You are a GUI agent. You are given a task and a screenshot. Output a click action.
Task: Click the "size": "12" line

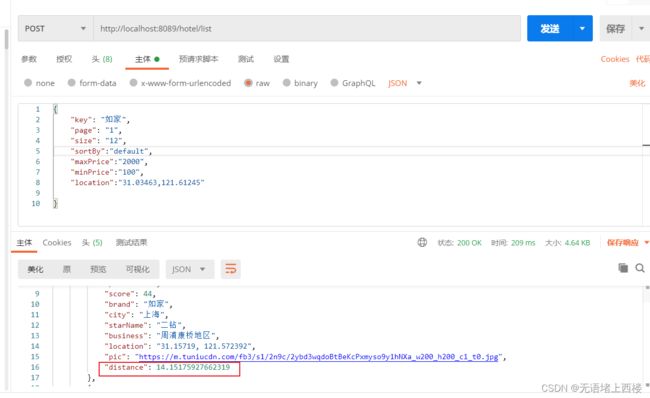click(x=98, y=141)
